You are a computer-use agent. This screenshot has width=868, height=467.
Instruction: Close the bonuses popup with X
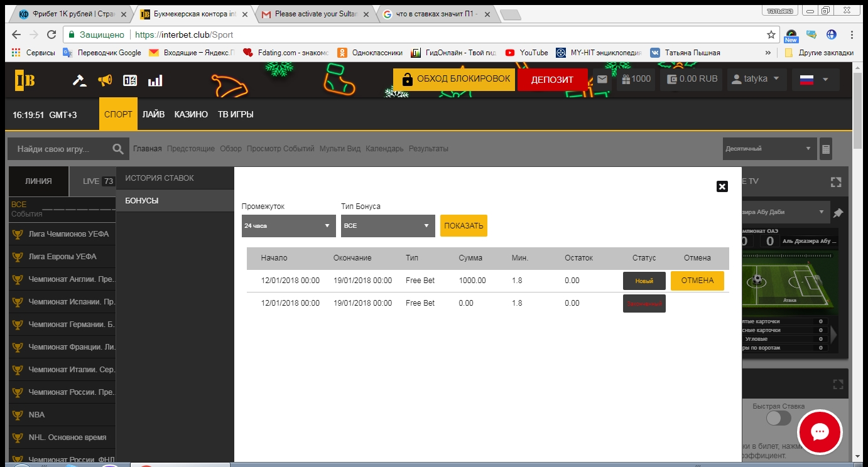point(722,186)
